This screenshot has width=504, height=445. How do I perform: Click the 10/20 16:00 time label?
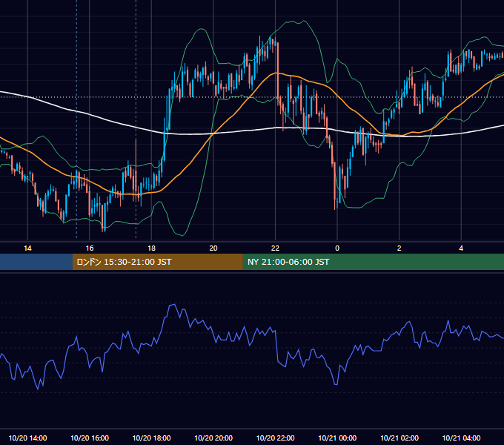pyautogui.click(x=90, y=438)
